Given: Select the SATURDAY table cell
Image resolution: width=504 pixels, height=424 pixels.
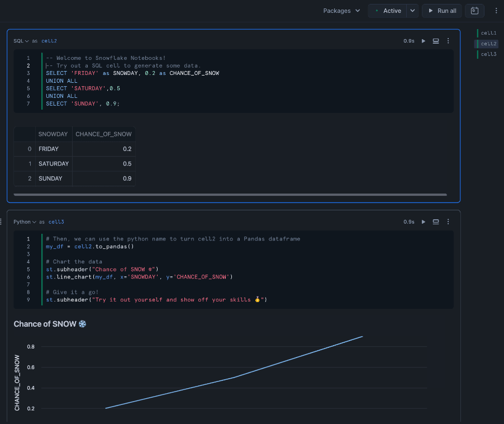Looking at the screenshot, I should click(x=54, y=164).
